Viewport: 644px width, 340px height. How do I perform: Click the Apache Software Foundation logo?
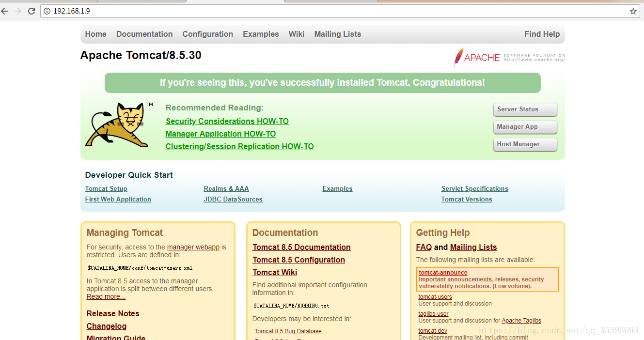[509, 58]
